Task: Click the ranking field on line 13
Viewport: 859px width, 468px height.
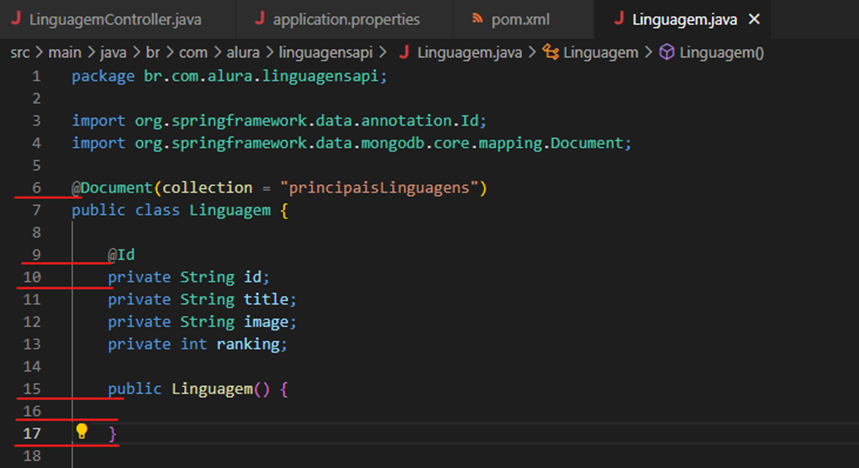Action: click(248, 344)
